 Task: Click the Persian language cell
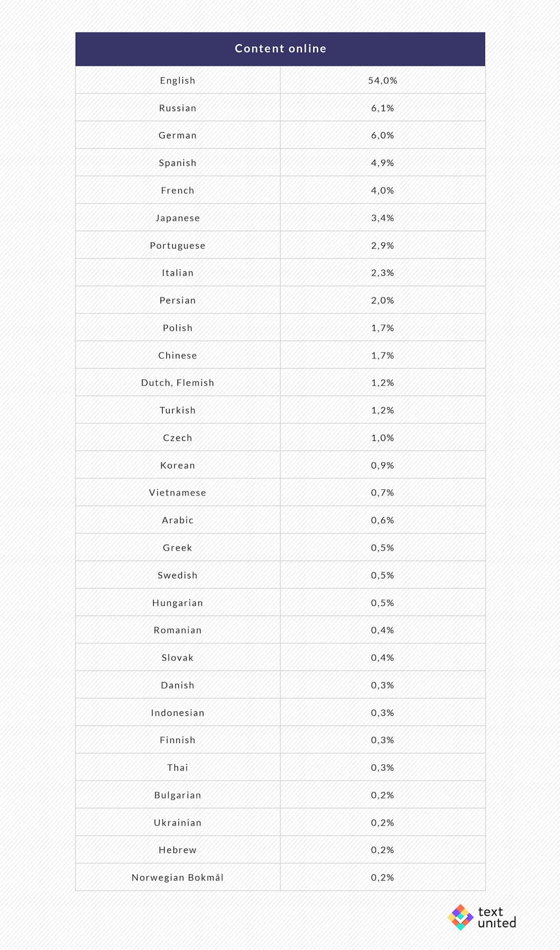click(x=178, y=300)
